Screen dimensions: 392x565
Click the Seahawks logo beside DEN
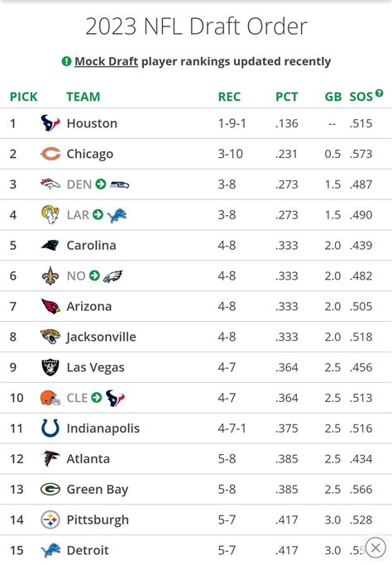[x=119, y=184]
